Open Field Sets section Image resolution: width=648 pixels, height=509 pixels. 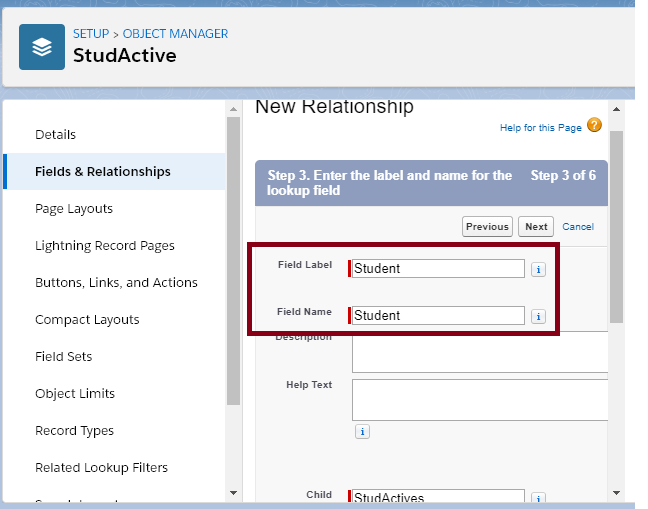tap(64, 357)
